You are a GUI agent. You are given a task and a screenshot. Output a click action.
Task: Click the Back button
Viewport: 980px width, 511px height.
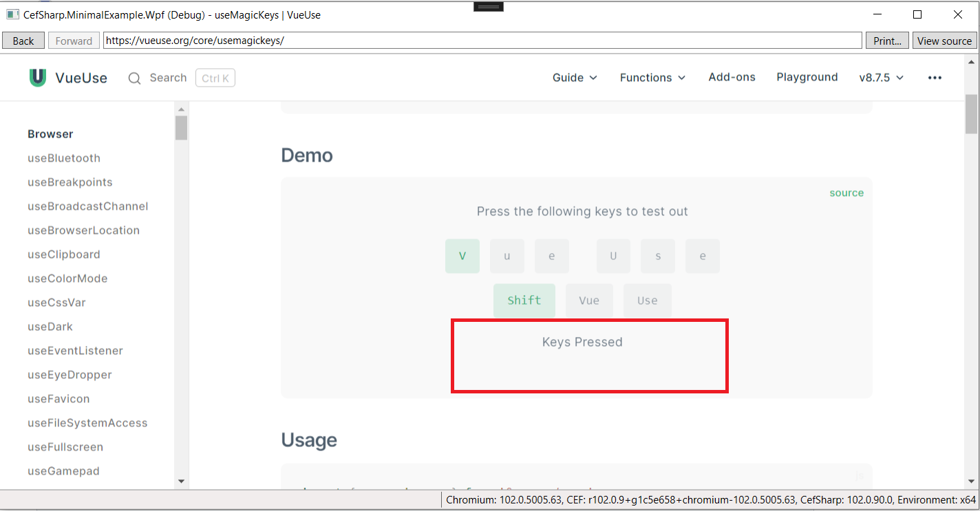[23, 41]
